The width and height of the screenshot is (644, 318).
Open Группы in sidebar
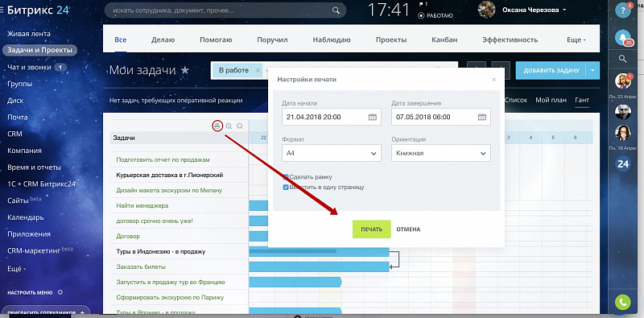(x=19, y=84)
